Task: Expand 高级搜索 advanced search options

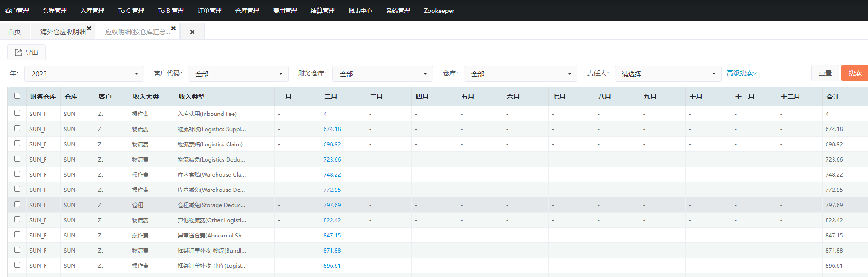Action: click(x=742, y=73)
